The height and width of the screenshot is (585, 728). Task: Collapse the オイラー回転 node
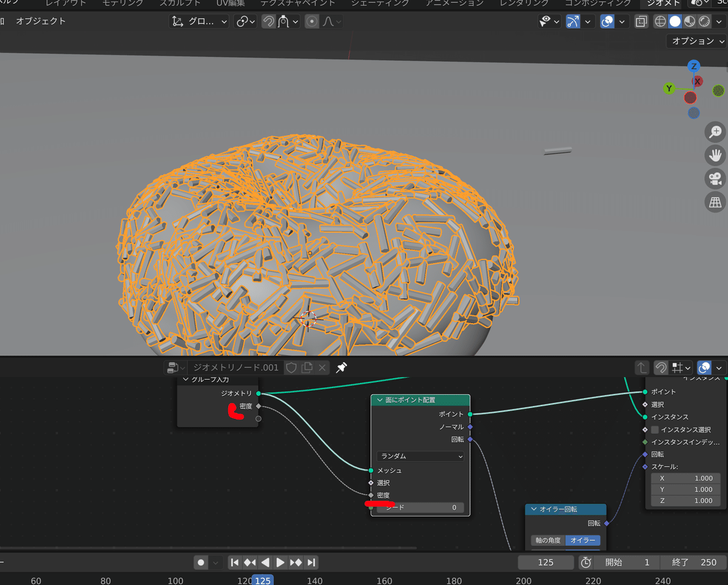tap(534, 509)
